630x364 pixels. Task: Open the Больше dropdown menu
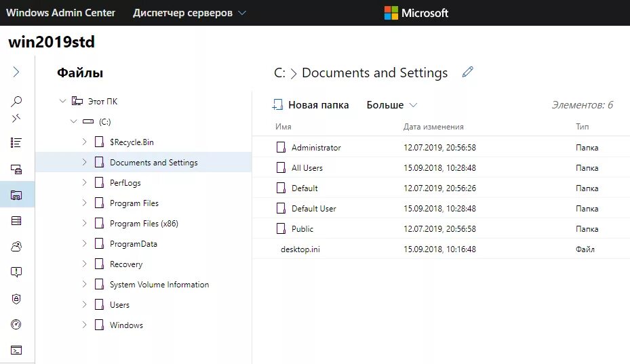tap(392, 105)
